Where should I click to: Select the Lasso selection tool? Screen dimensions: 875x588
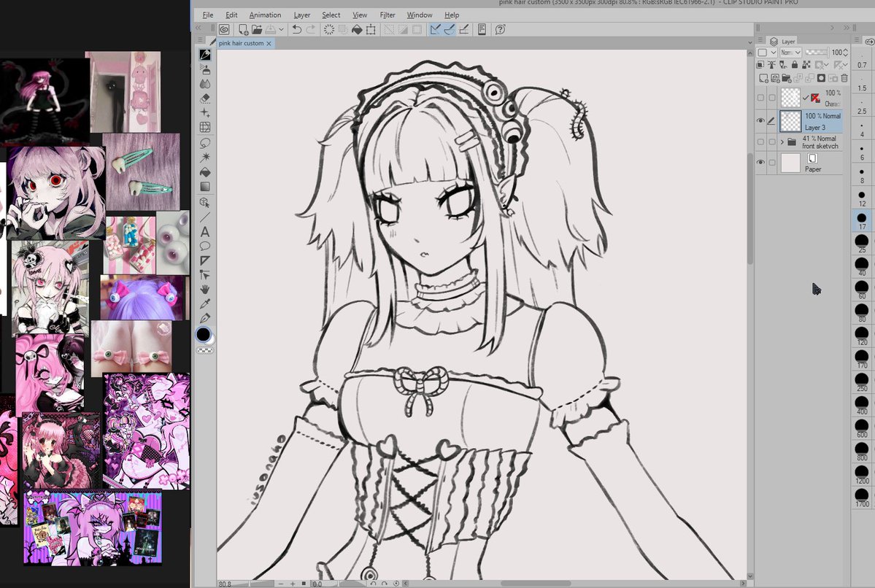205,143
